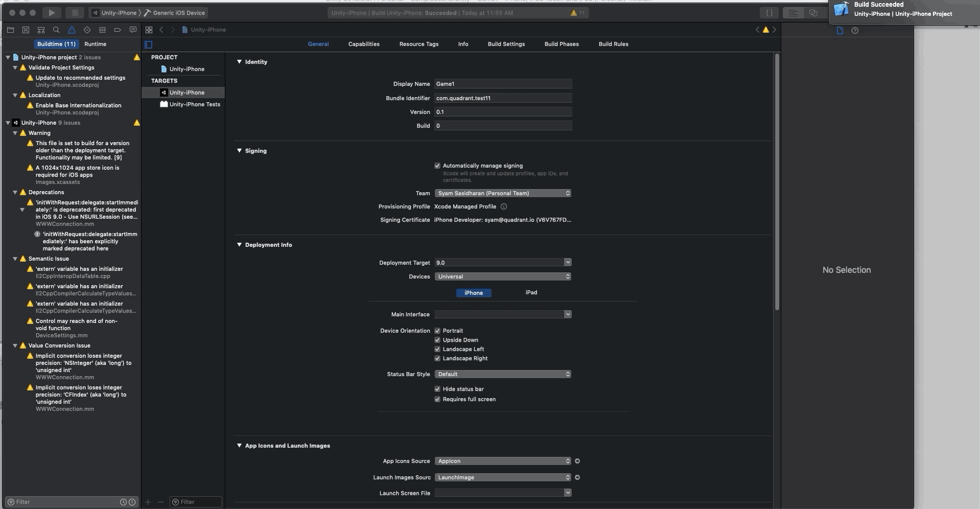Screen dimensions: 980x509
Task: Show the Quick Help inspector
Action: click(x=855, y=31)
